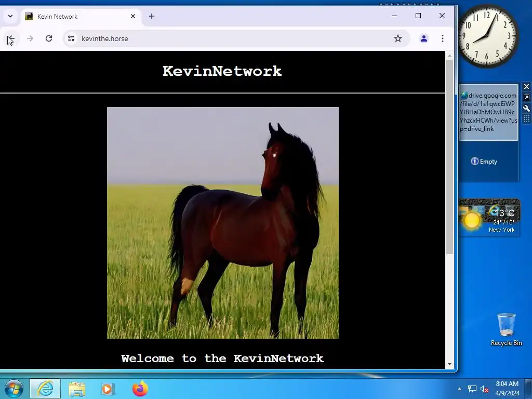Click the browser forward arrow
Image resolution: width=532 pixels, height=399 pixels.
(30, 38)
